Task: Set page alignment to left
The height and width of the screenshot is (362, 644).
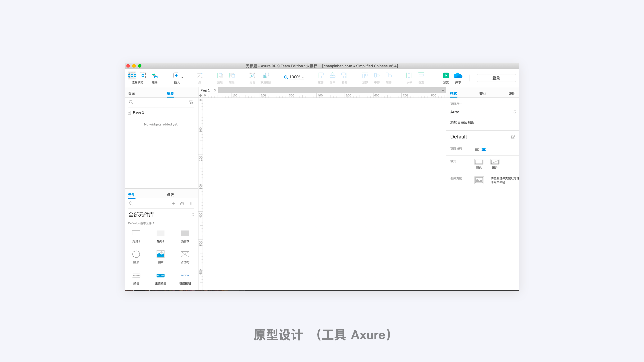Action: 477,149
